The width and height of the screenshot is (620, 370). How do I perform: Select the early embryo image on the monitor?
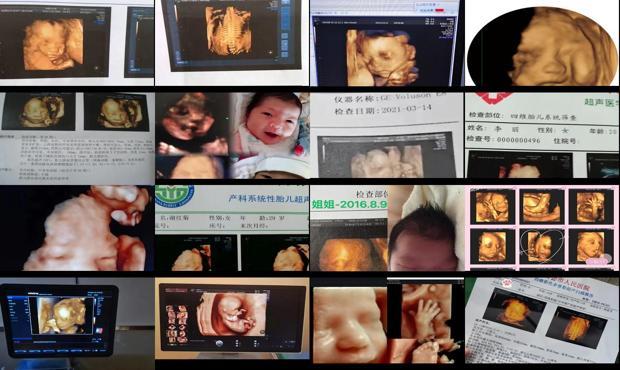click(233, 314)
